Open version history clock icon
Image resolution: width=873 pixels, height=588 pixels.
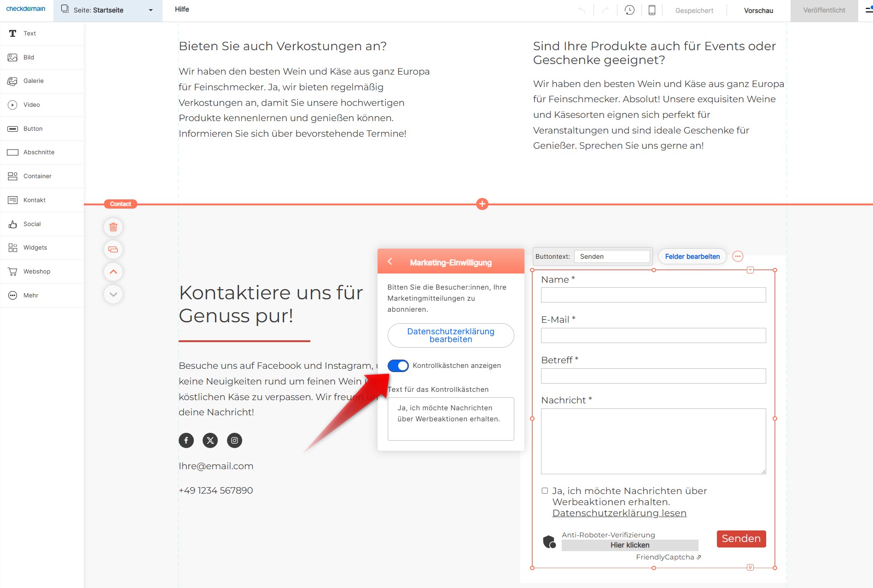(629, 10)
